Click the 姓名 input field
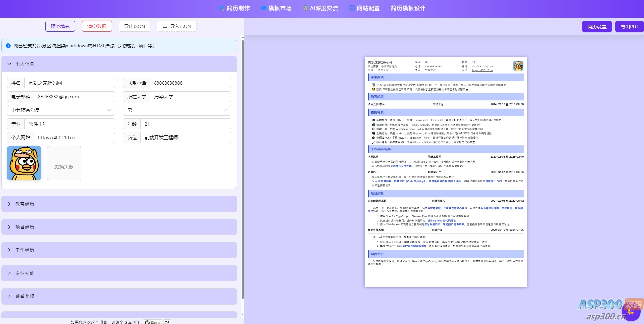 click(x=70, y=83)
